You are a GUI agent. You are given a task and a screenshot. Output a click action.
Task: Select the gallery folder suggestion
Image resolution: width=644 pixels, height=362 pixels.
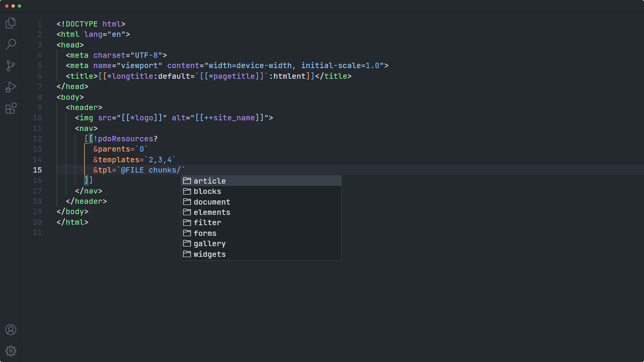pos(210,244)
